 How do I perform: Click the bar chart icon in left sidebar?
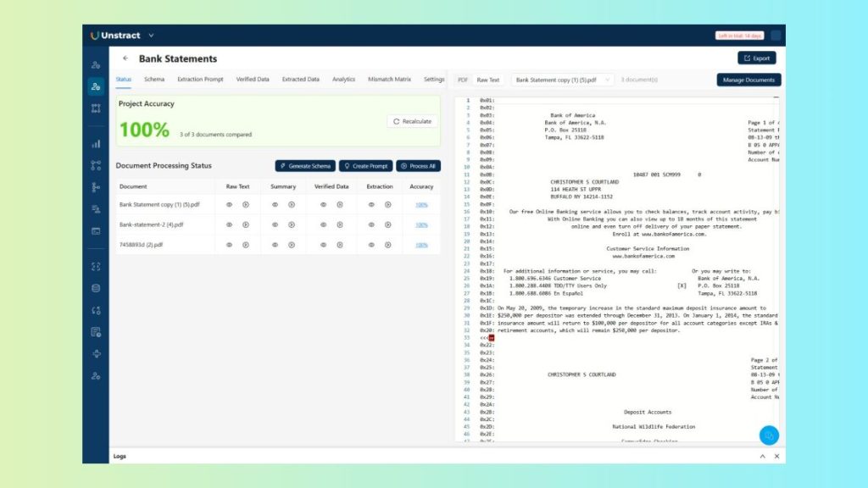click(x=96, y=144)
